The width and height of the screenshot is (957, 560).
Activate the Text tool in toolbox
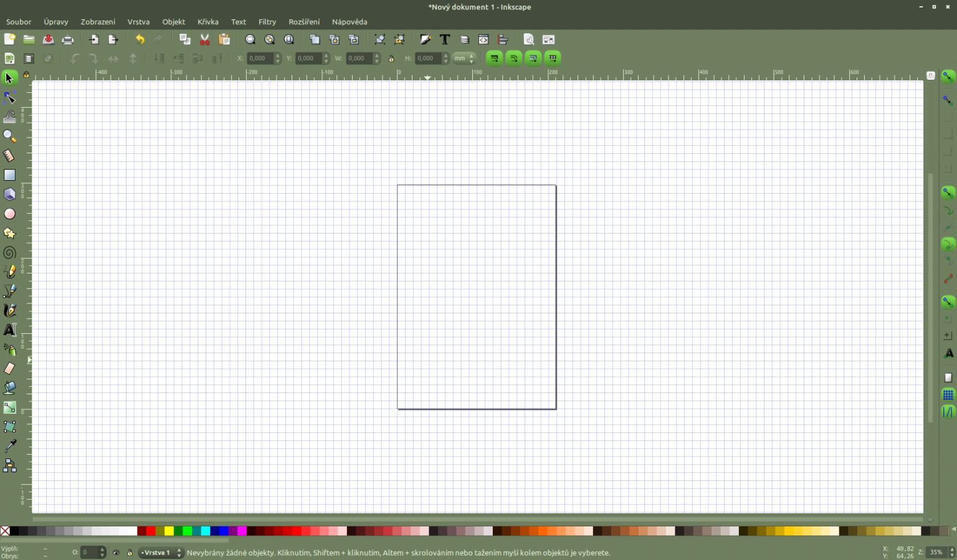(x=9, y=330)
